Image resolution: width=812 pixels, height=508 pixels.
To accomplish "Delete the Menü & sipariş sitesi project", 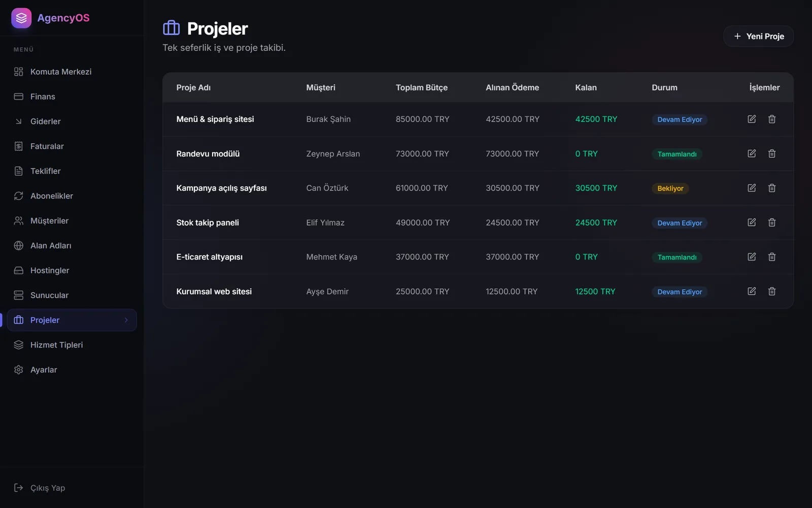I will (x=772, y=119).
